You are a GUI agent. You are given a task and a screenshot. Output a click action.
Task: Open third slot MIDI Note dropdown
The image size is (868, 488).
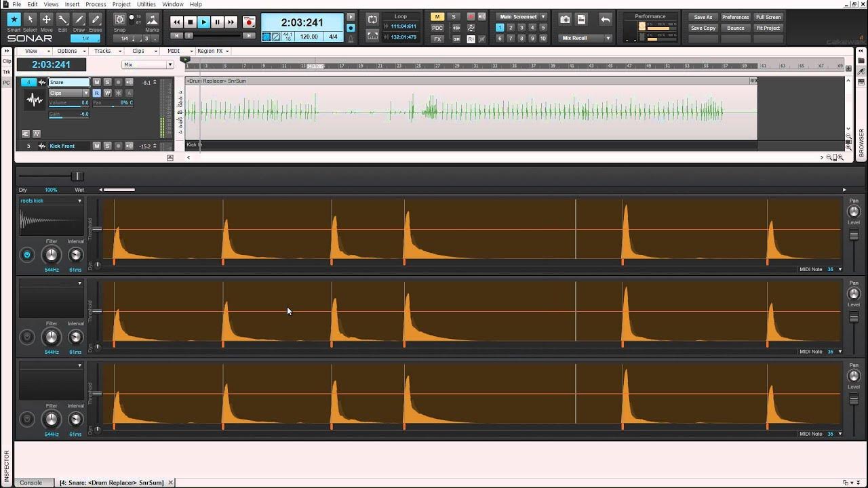840,434
